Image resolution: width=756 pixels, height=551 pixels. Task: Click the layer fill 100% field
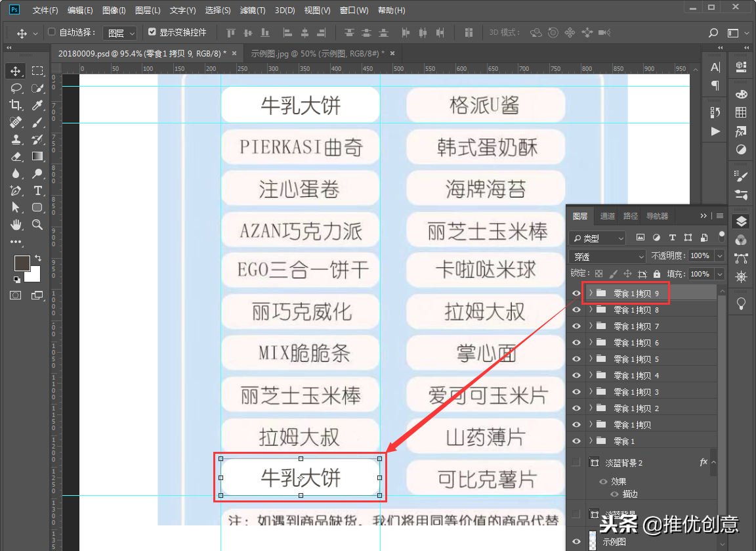pyautogui.click(x=702, y=274)
